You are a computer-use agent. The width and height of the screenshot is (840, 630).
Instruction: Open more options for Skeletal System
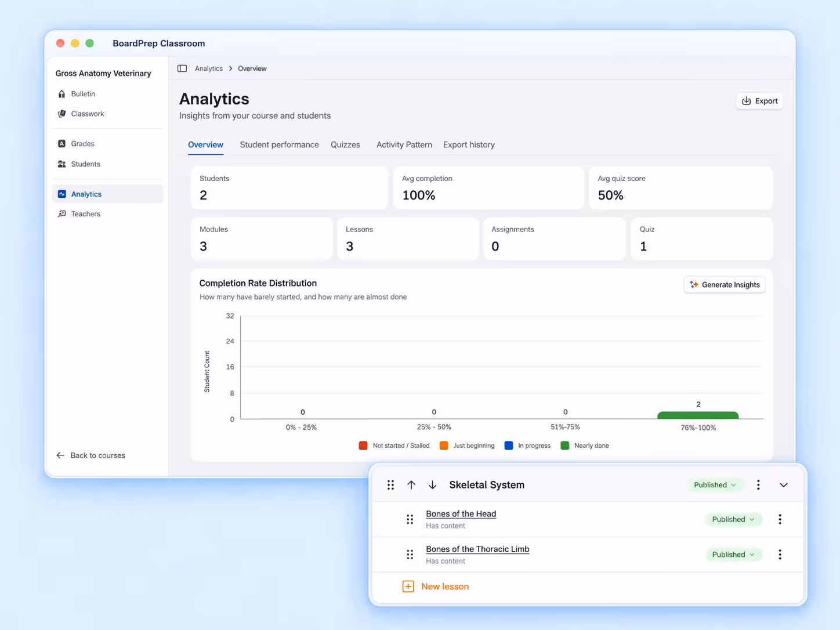tap(758, 485)
